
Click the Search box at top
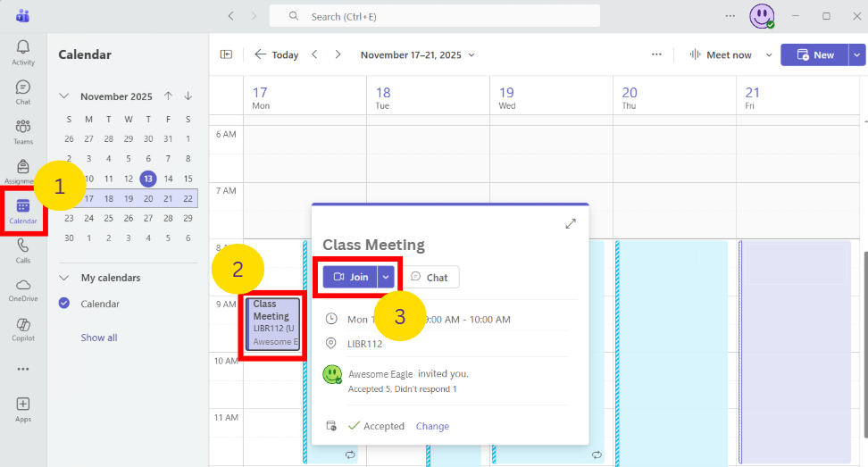point(447,16)
